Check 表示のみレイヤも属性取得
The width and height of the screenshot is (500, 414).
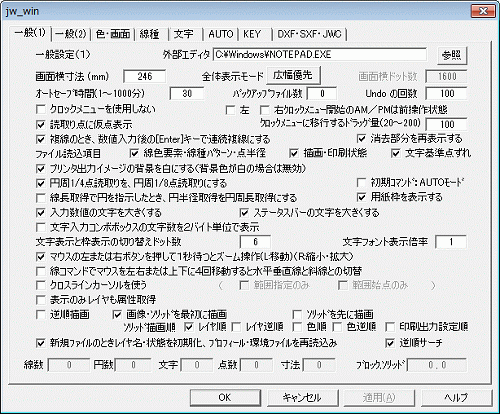(x=41, y=300)
